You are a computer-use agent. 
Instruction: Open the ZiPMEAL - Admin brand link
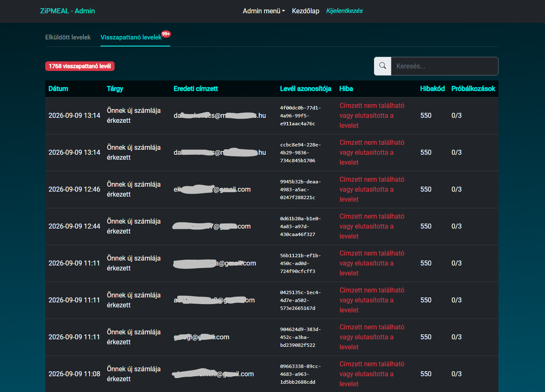(68, 11)
